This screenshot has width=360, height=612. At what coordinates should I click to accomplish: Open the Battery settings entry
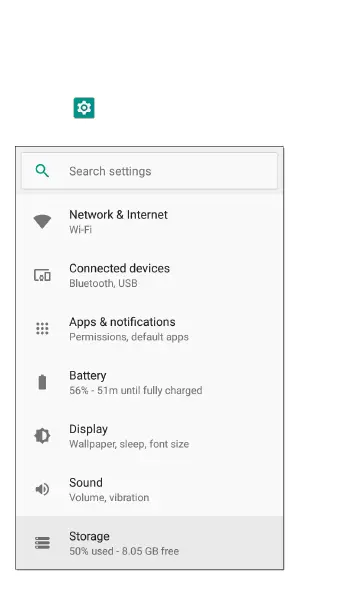pyautogui.click(x=149, y=382)
